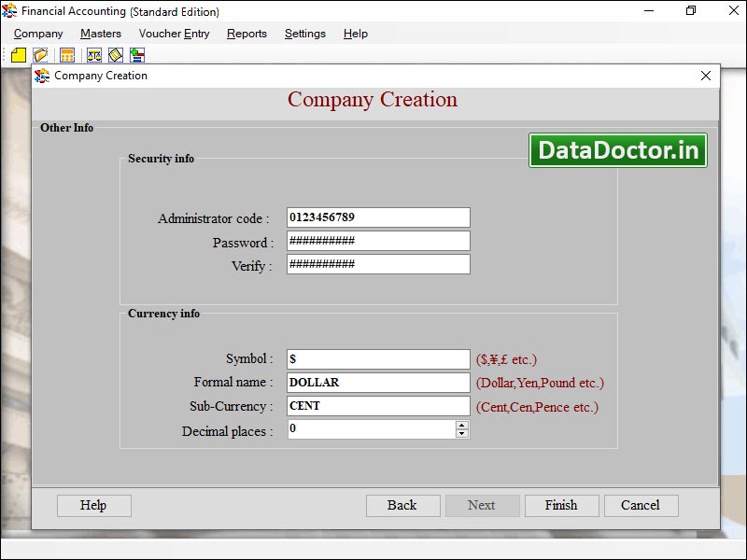The height and width of the screenshot is (560, 747).
Task: Increase decimal places with the up arrow
Action: coord(461,426)
